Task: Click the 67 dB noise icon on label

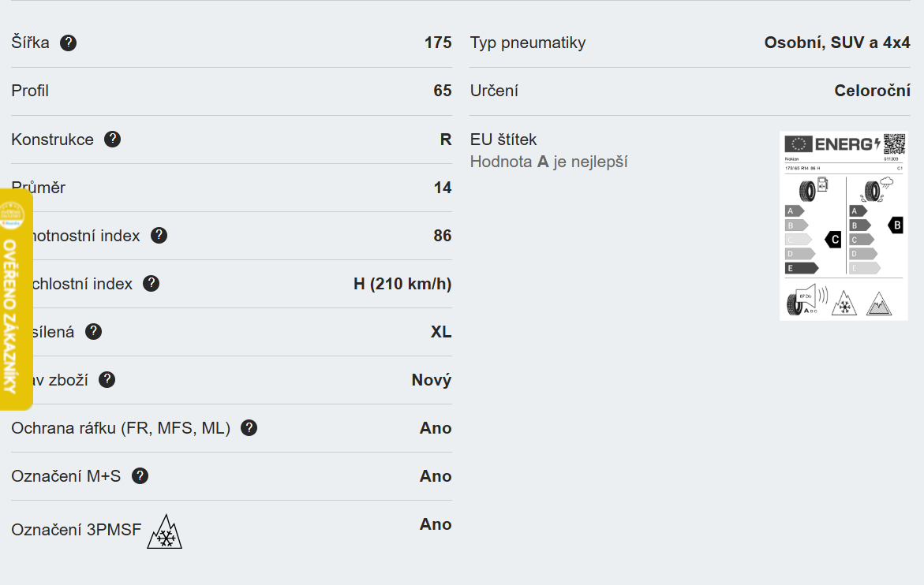Action: pos(806,300)
